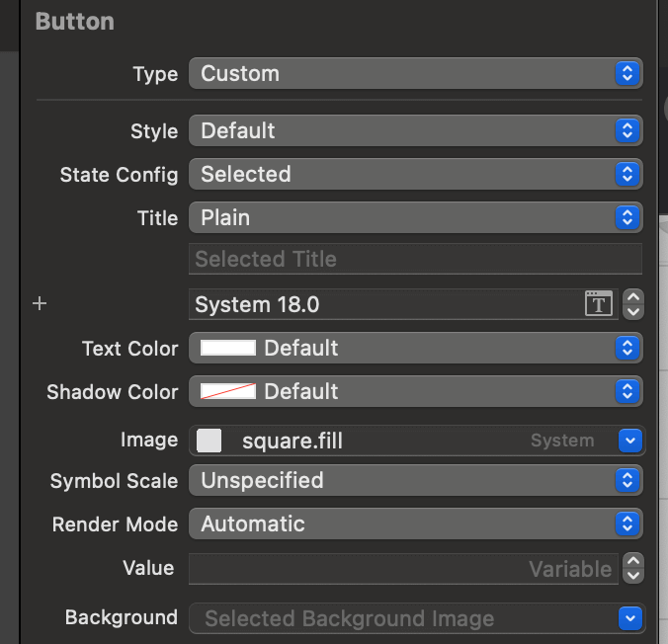Open the State Config dropdown showing Selected

(415, 174)
